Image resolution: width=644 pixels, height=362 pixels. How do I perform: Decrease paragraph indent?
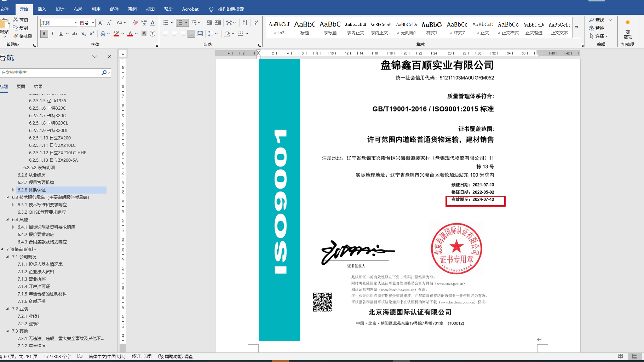point(209,23)
